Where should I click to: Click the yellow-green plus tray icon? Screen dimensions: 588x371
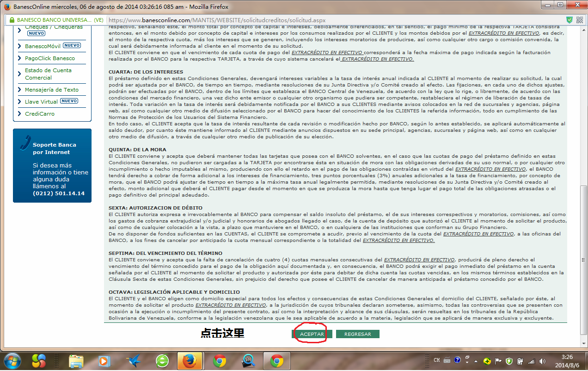point(487,361)
